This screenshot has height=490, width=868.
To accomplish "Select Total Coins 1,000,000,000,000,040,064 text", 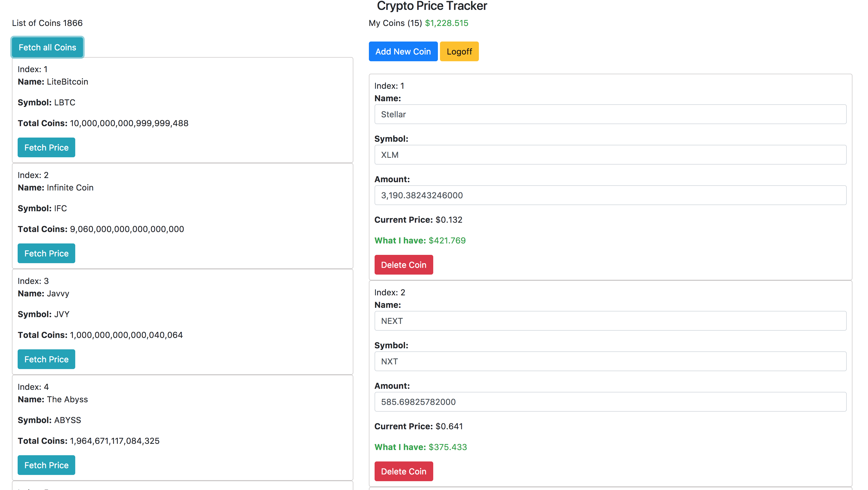I will [x=100, y=335].
